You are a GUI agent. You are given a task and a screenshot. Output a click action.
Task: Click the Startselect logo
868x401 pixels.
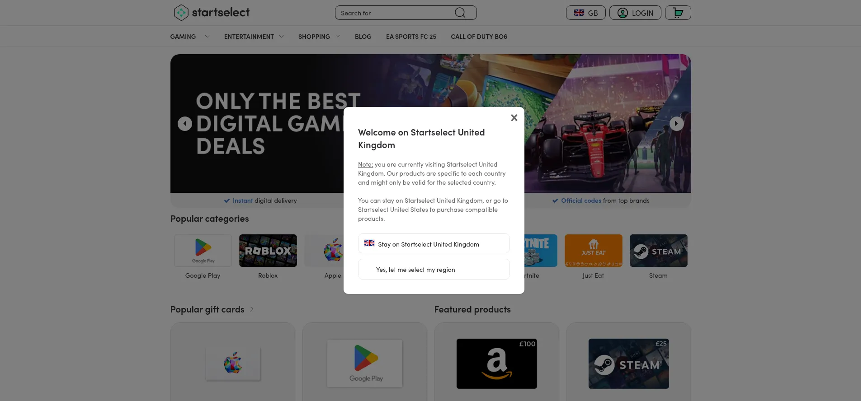point(212,13)
